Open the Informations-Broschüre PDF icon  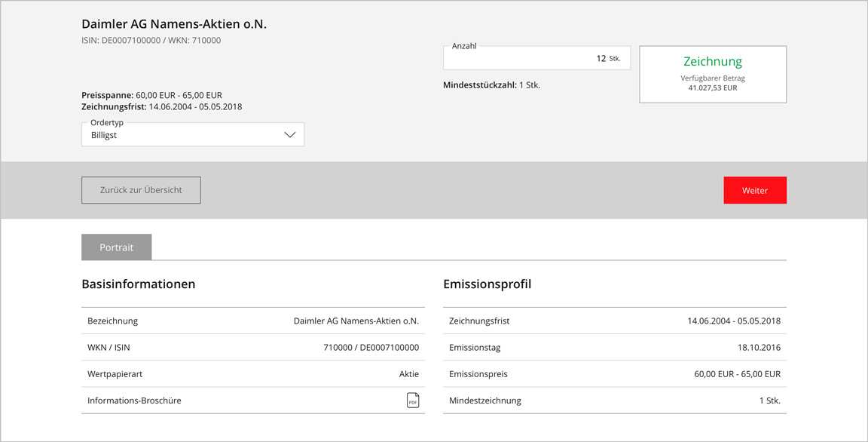coord(413,400)
